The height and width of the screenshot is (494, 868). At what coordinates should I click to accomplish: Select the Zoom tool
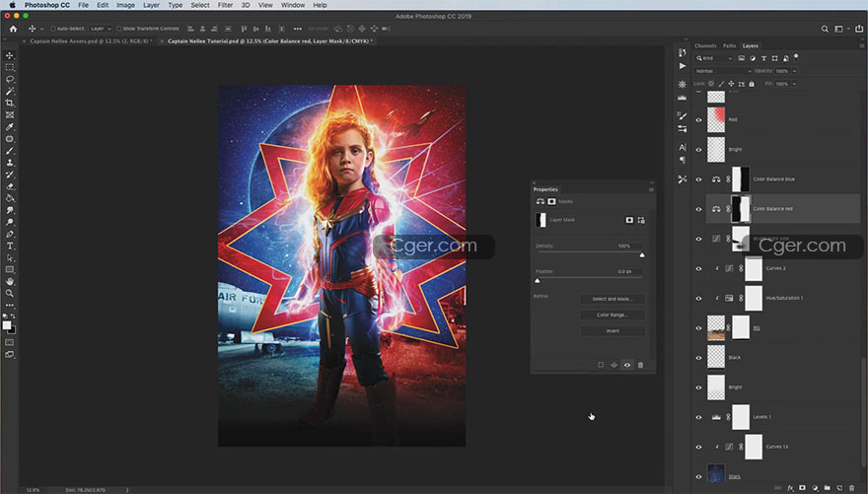click(10, 293)
